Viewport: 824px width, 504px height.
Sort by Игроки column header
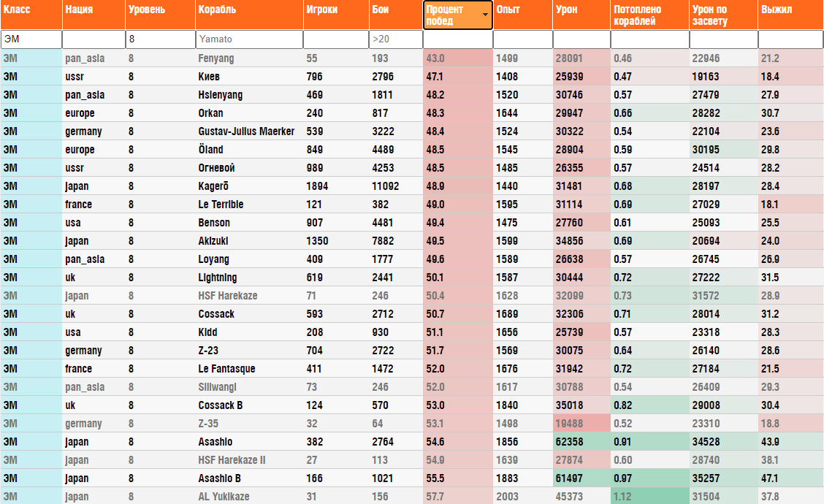(336, 15)
